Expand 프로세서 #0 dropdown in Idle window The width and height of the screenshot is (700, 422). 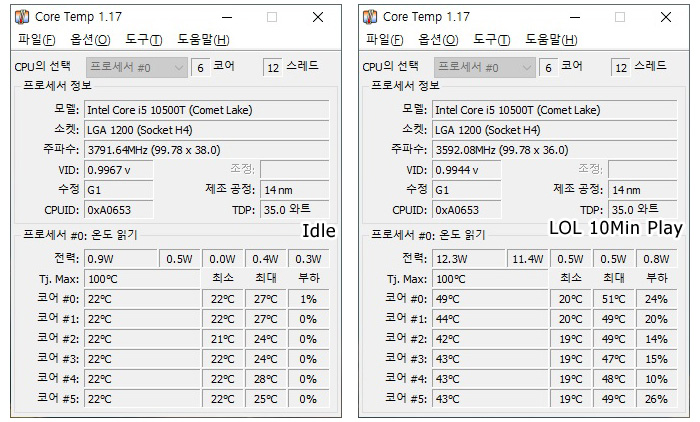tap(179, 67)
